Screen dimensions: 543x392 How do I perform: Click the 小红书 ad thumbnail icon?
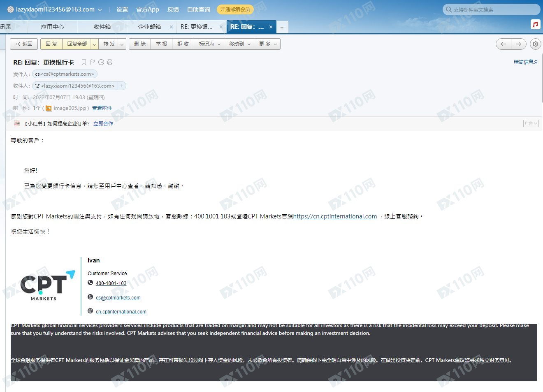coord(17,123)
